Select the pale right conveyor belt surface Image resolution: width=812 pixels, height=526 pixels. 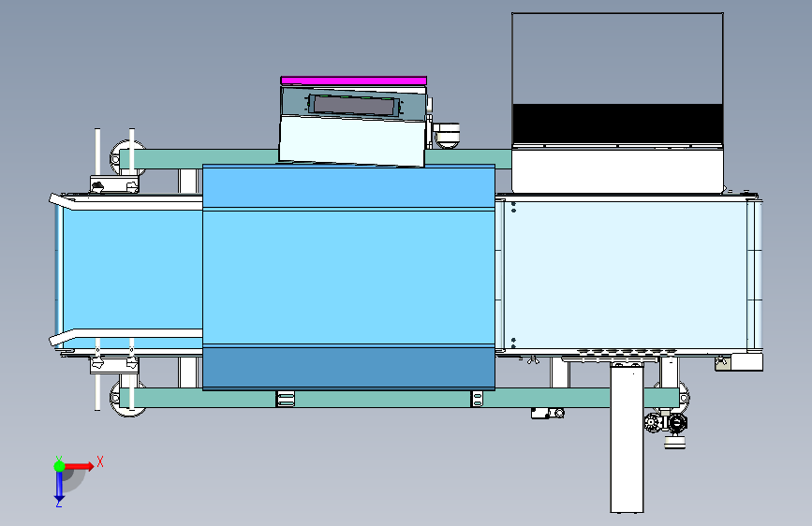(625, 275)
